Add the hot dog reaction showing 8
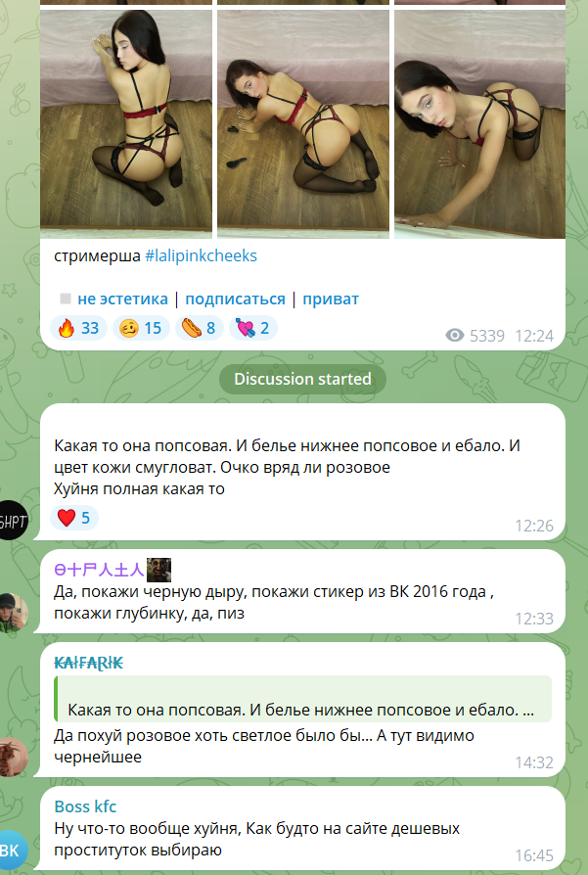The width and height of the screenshot is (588, 875). tap(200, 328)
